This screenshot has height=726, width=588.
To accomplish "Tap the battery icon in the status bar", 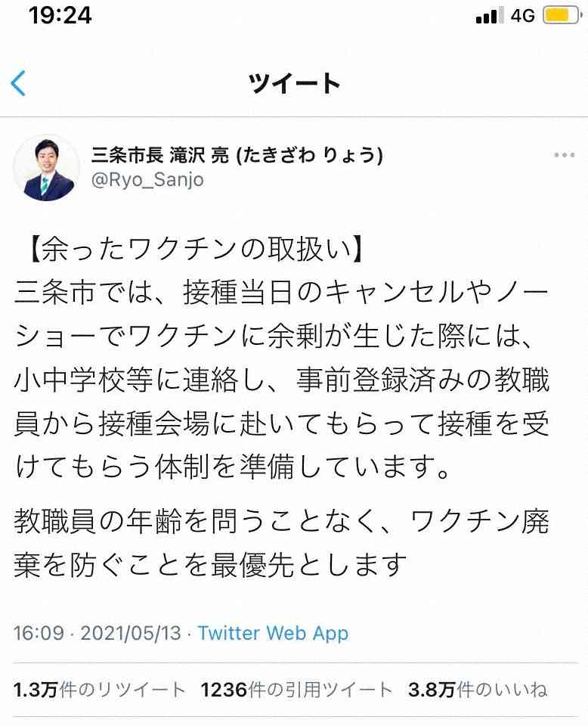I will point(562,15).
